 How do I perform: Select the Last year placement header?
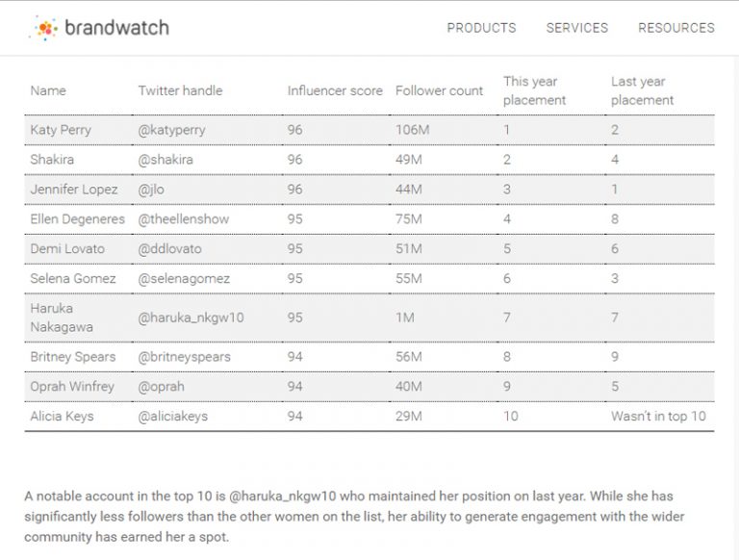click(642, 90)
